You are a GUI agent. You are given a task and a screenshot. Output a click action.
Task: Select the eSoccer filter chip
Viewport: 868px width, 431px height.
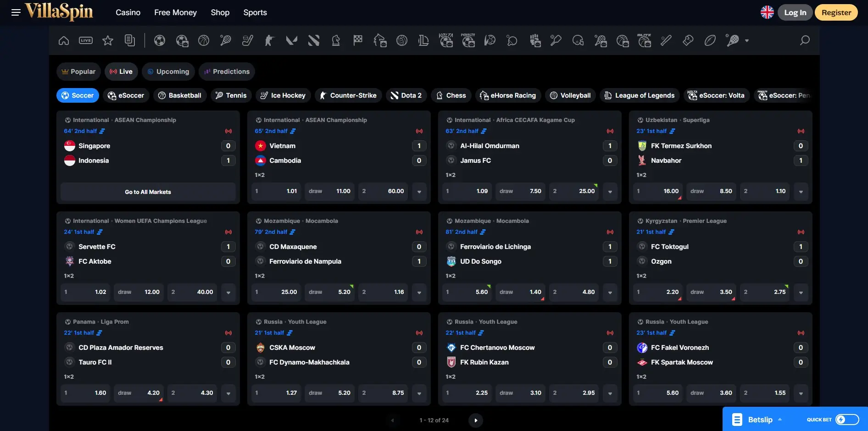pyautogui.click(x=126, y=95)
